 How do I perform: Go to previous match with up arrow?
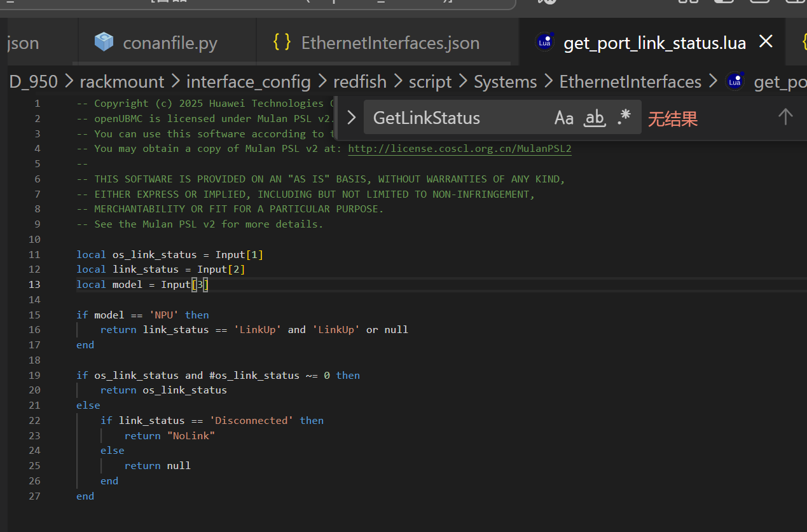point(785,117)
